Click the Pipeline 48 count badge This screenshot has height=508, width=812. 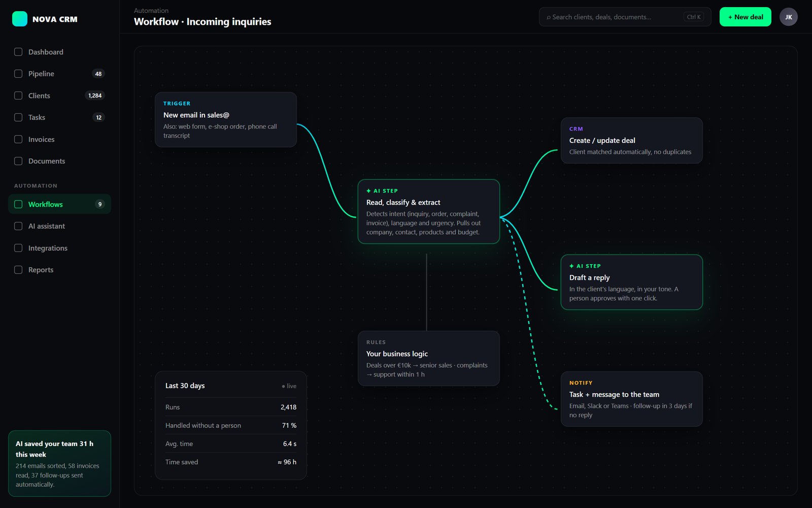tap(98, 74)
